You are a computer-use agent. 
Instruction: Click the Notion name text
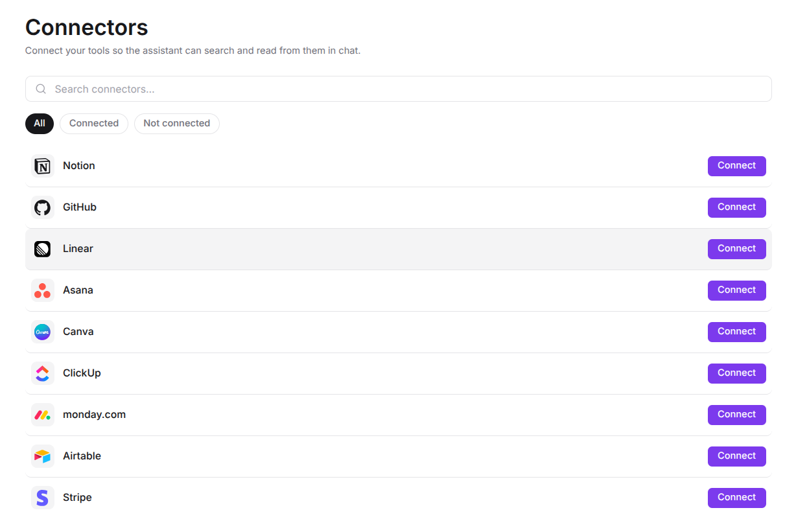(x=79, y=166)
